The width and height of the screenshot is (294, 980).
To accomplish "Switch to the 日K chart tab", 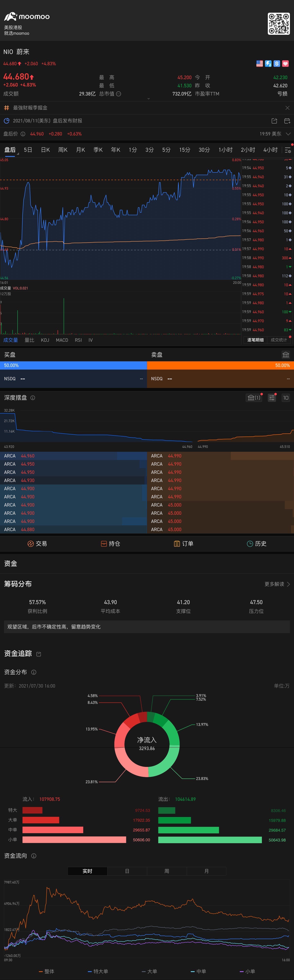I will pos(45,150).
